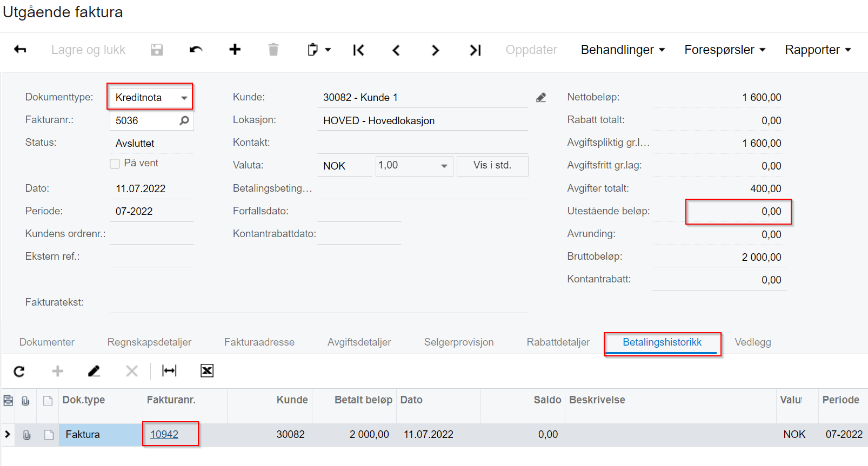
Task: Click the fit columns width icon
Action: 169,370
